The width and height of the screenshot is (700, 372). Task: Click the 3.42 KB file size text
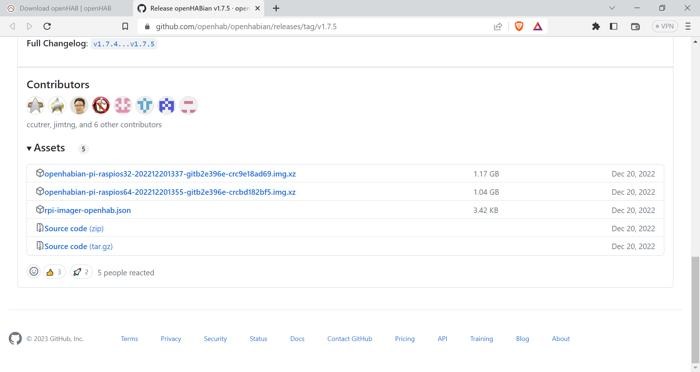486,210
